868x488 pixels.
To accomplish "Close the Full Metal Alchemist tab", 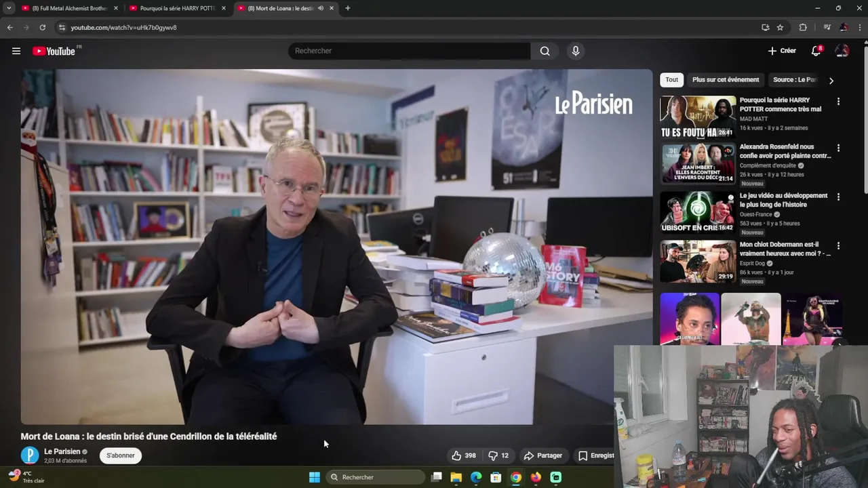I will pos(116,8).
